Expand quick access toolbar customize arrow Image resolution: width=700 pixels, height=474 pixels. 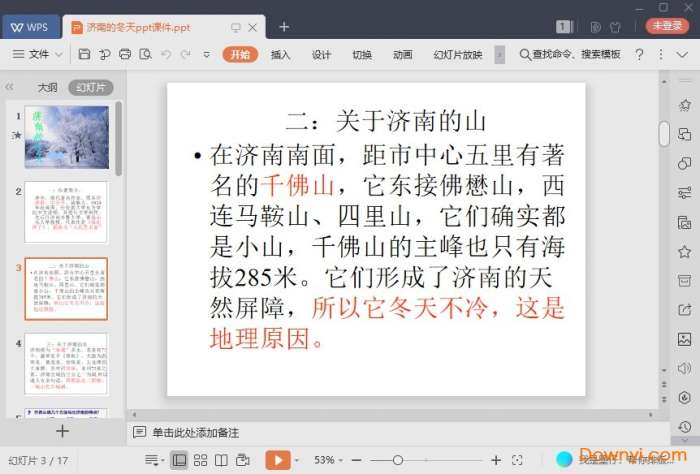click(x=207, y=54)
